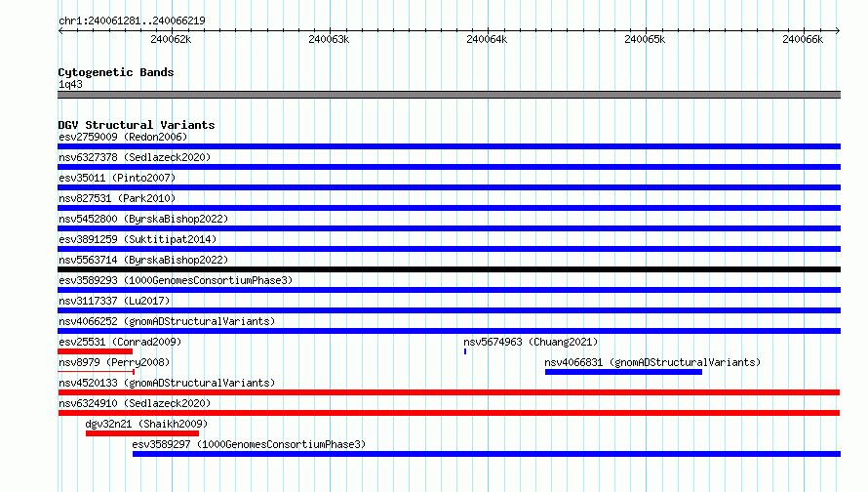The width and height of the screenshot is (868, 492).
Task: Click the short red bar under esv25531
Action: [x=96, y=351]
